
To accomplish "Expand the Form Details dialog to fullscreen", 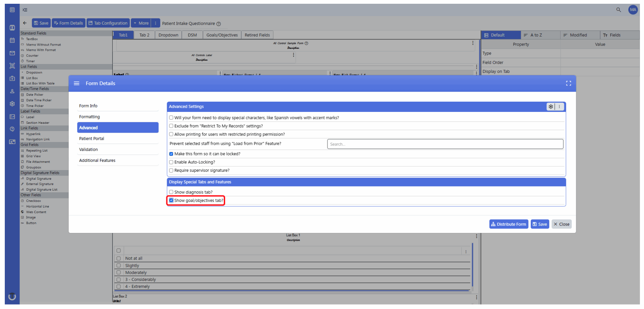I will point(568,83).
